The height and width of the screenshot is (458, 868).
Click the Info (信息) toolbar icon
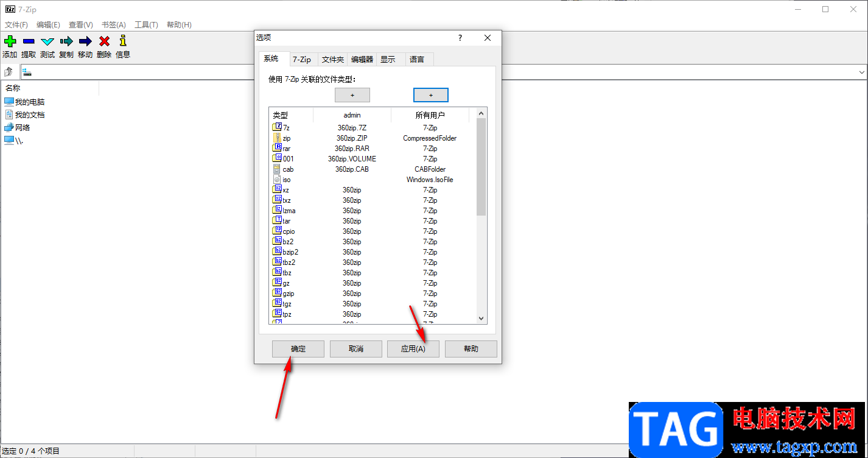[123, 41]
